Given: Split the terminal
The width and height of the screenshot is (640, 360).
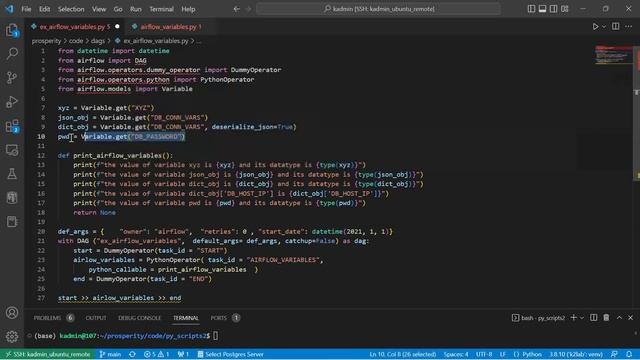Looking at the screenshot, I should click(593, 318).
